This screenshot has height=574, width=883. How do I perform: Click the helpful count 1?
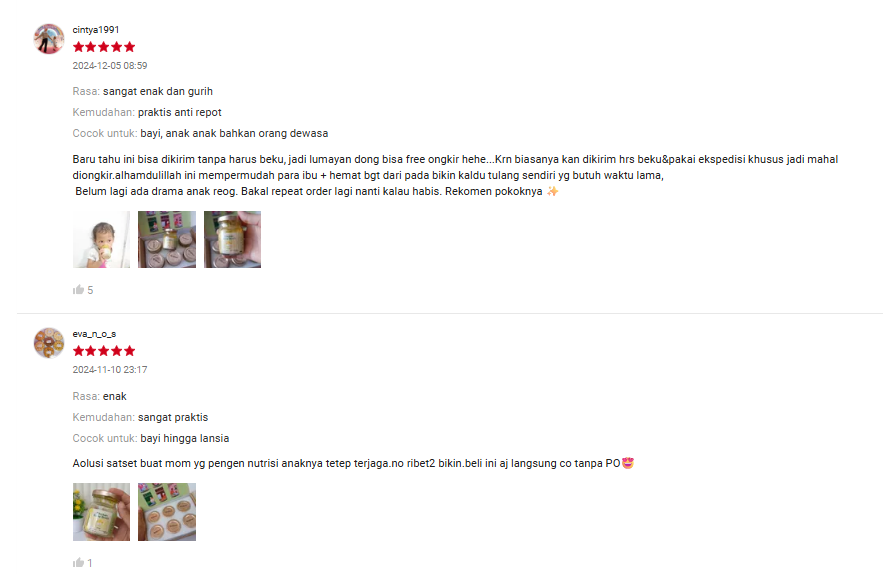(90, 563)
